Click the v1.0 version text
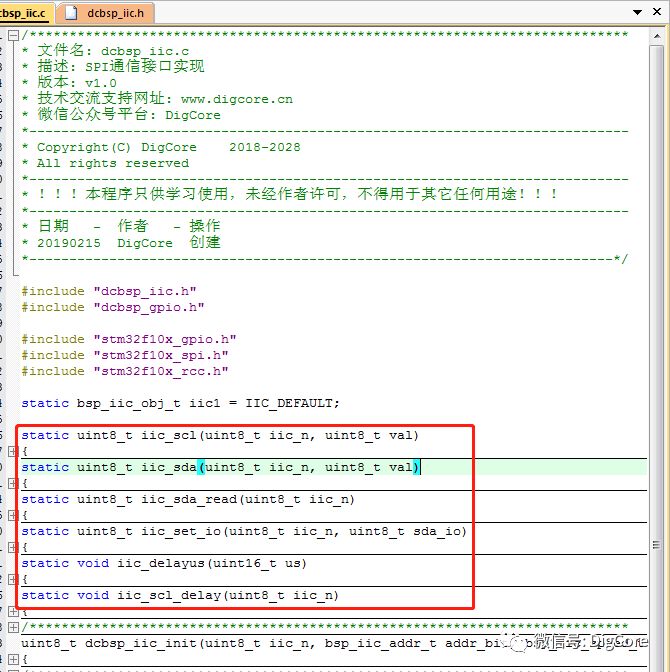The image size is (670, 672). pos(101,83)
